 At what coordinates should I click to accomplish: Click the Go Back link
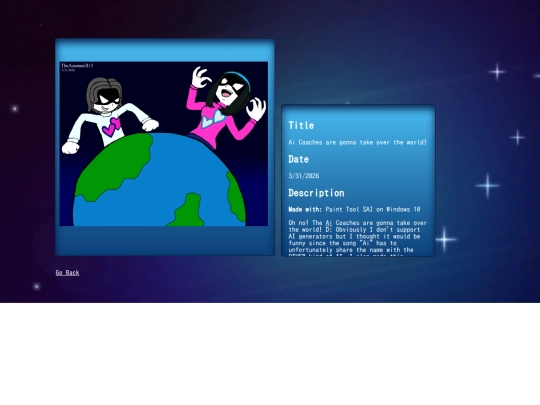68,272
